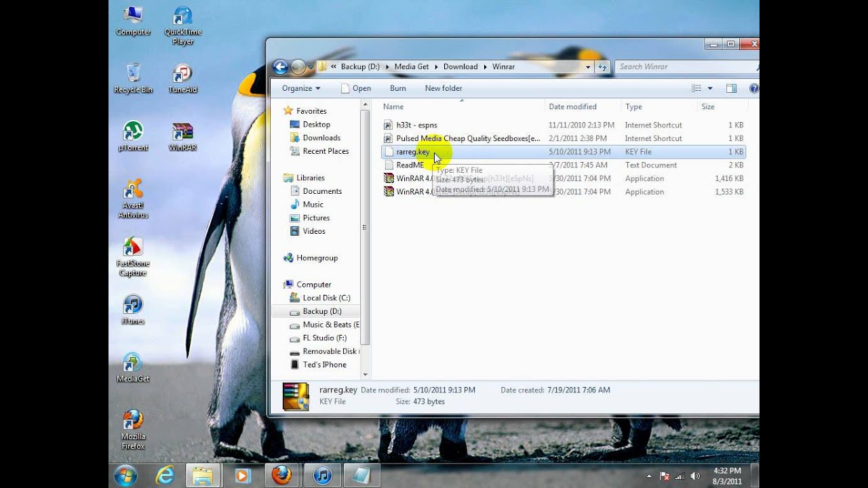Select the 1,416 KB WinRAR application
868x488 pixels.
coord(563,178)
